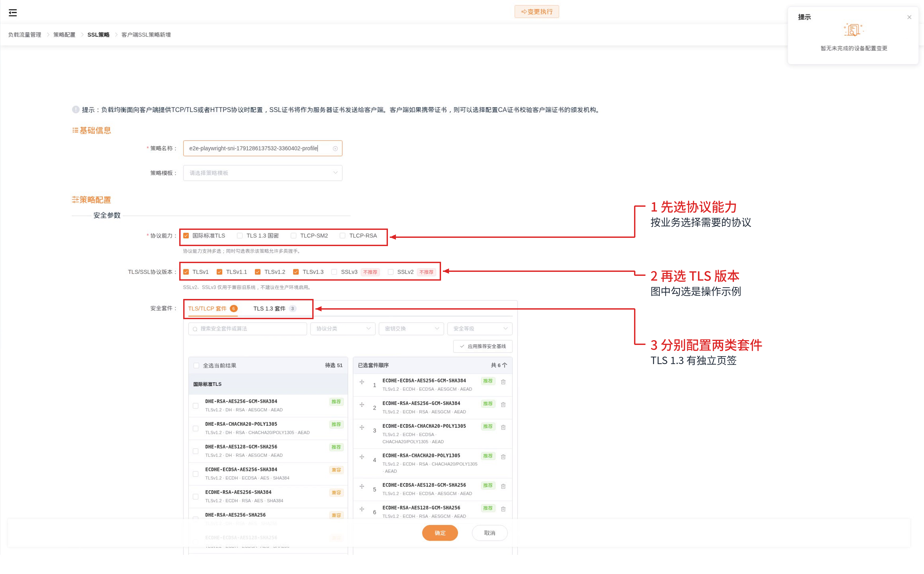924x574 pixels.
Task: Delete suite ECDHE-ECDSA-AES256-GCM-SHA384 from selected list
Action: pos(503,382)
